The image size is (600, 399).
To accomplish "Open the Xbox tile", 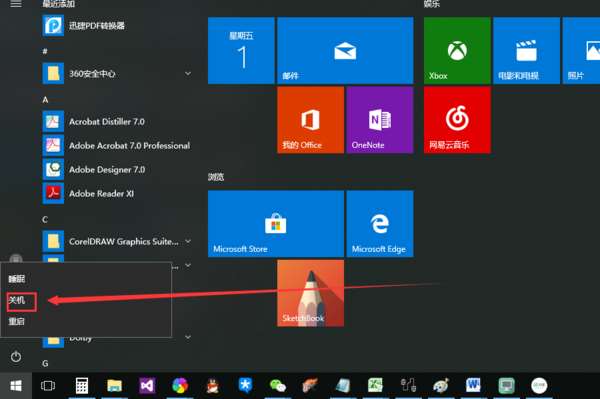I will (457, 50).
